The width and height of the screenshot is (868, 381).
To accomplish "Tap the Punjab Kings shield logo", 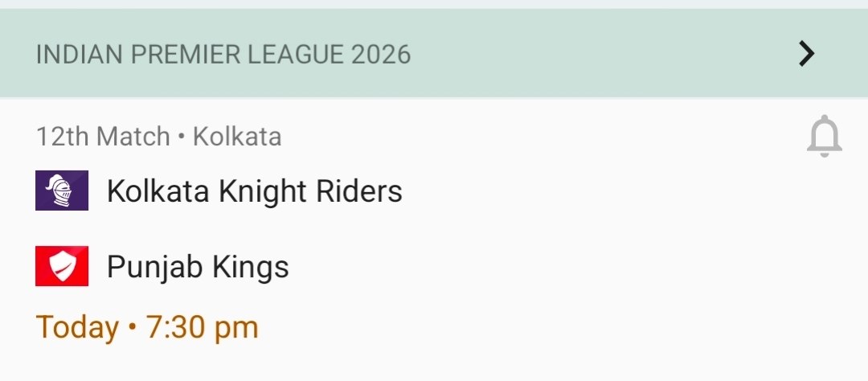I will click(x=62, y=266).
